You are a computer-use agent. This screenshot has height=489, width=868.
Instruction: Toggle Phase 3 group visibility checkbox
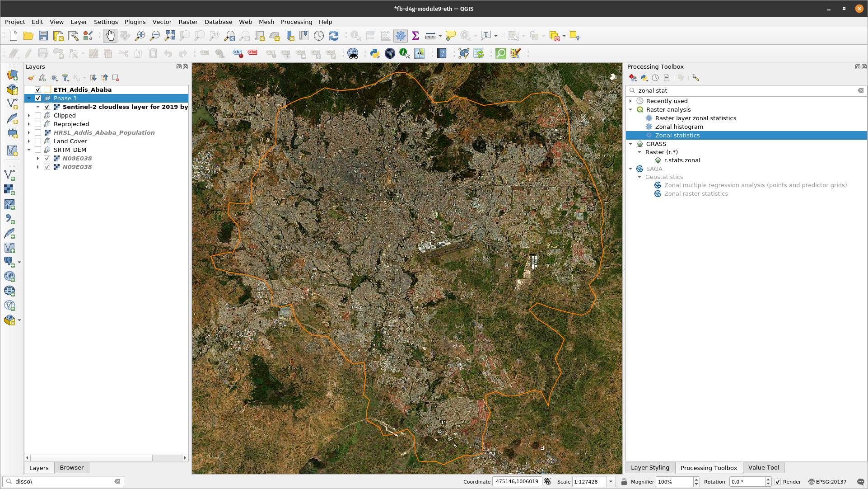(x=38, y=98)
